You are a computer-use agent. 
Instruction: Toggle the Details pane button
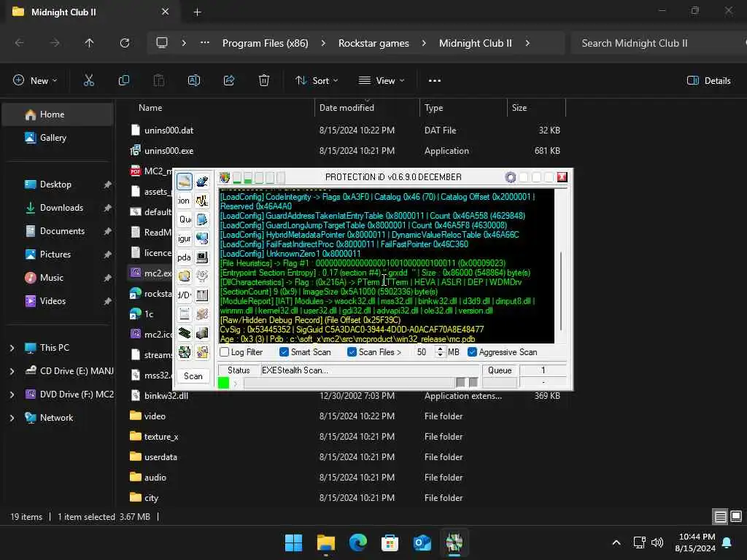point(709,80)
